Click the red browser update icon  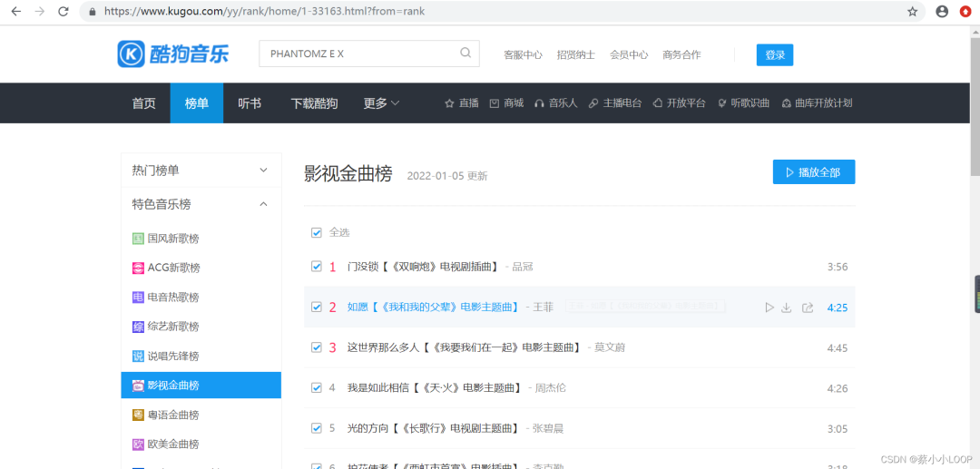point(965,11)
